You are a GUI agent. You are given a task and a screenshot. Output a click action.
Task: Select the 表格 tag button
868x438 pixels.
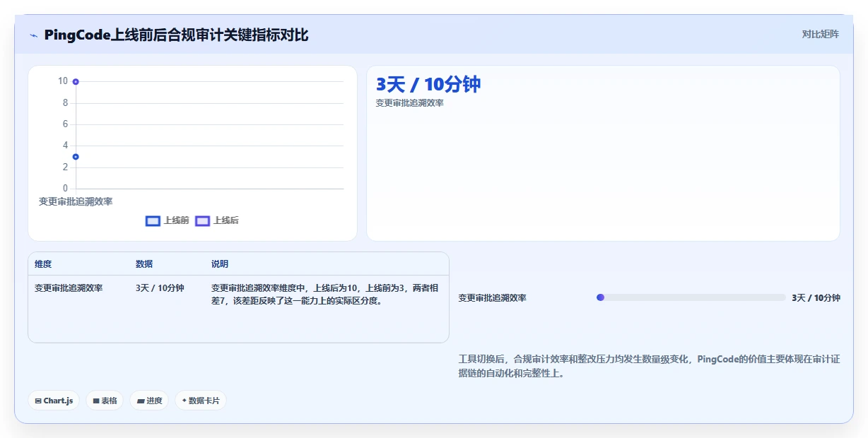[105, 401]
